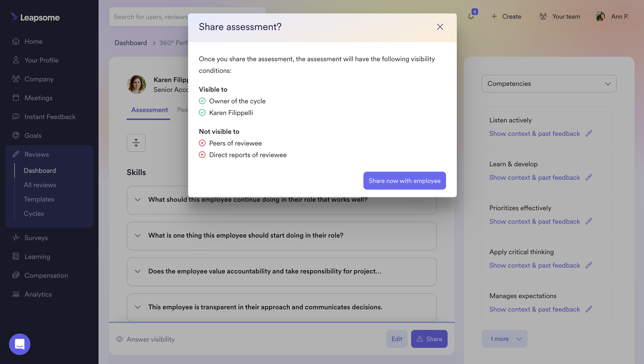Image resolution: width=644 pixels, height=364 pixels.
Task: Click the Learning book icon
Action: point(16,256)
